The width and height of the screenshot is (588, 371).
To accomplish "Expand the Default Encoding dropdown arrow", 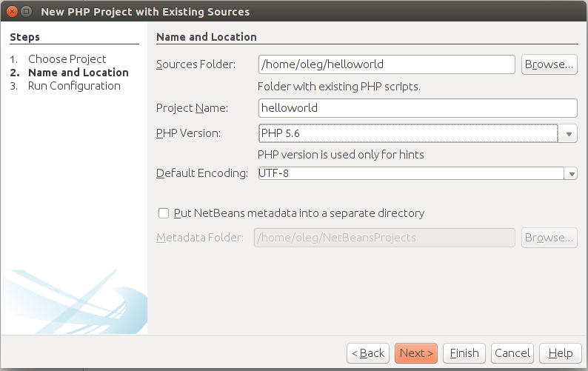I will (x=572, y=174).
